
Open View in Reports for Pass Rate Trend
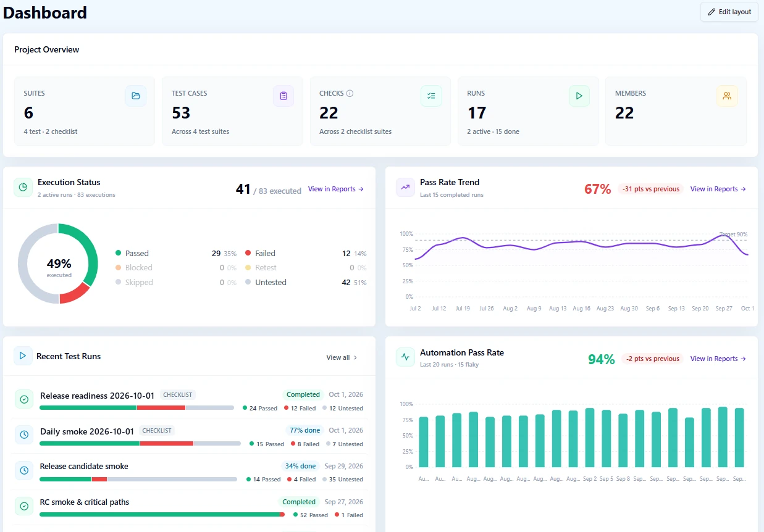718,189
